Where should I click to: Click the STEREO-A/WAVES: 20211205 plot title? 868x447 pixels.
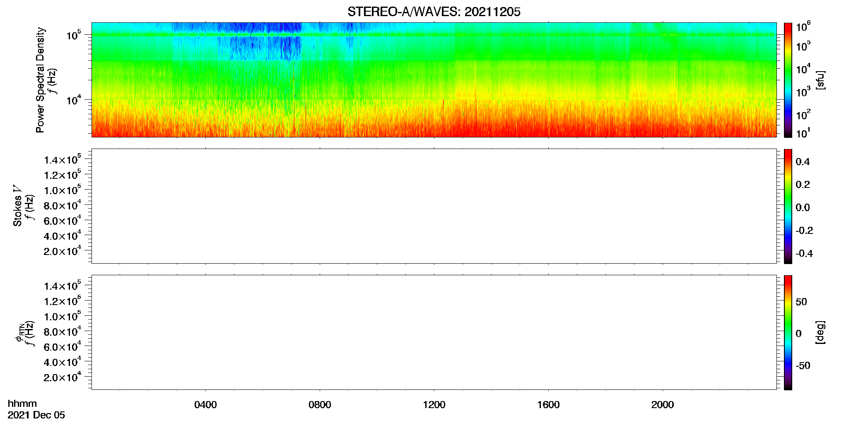pos(434,12)
